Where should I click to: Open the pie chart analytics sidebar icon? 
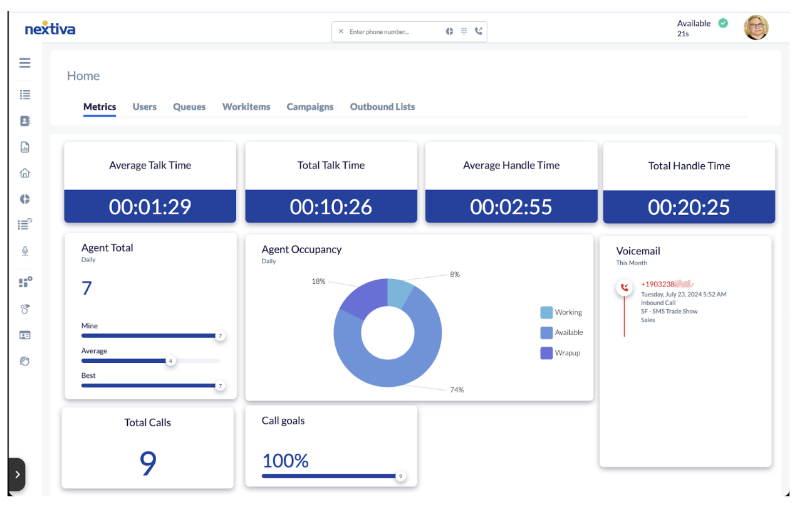(24, 199)
